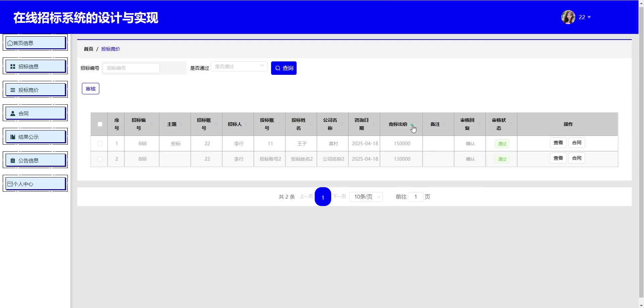Focus the 招标编号 search input field
The height and width of the screenshot is (308, 644).
[131, 68]
